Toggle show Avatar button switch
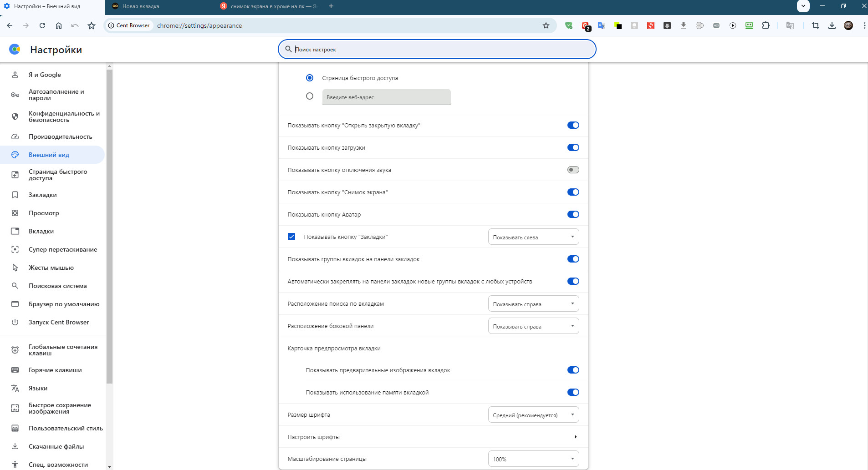 (573, 214)
